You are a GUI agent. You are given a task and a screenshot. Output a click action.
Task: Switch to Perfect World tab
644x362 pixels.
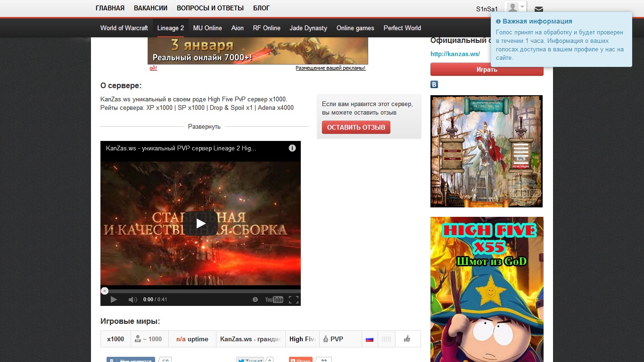402,28
